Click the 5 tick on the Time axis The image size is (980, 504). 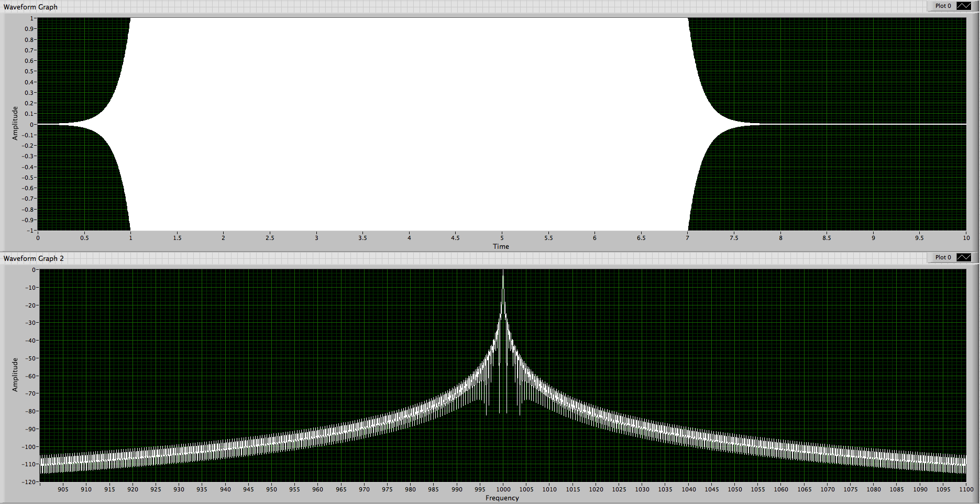point(502,238)
